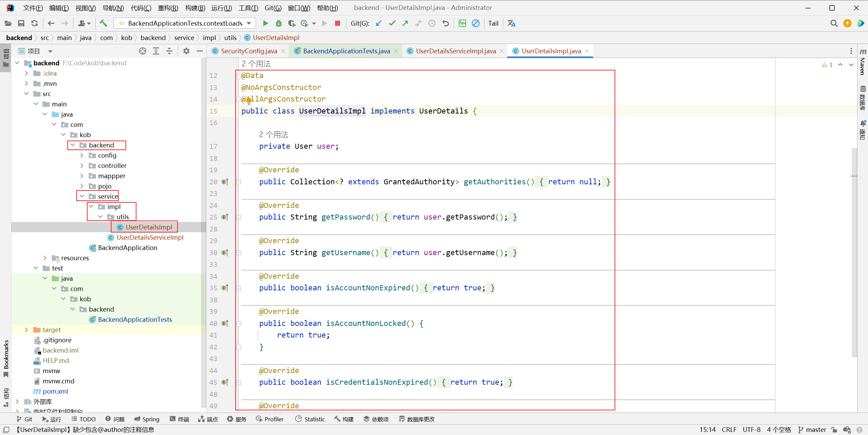Viewport: 868px width, 435px height.
Task: Start debugging with the bug icon
Action: [x=279, y=23]
